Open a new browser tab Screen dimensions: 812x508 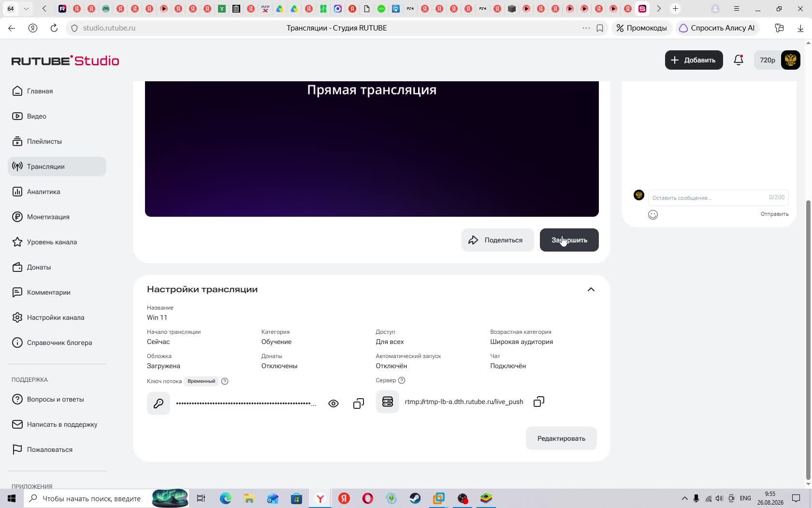click(675, 9)
